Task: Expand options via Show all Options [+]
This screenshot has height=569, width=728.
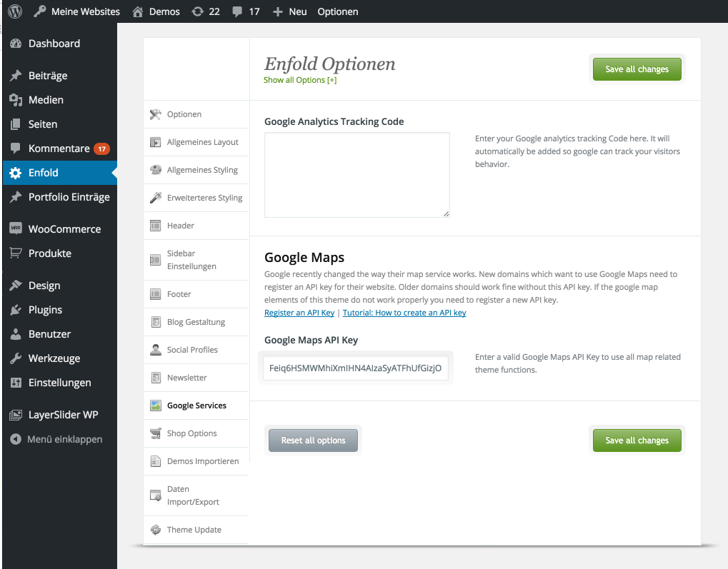Action: [300, 80]
